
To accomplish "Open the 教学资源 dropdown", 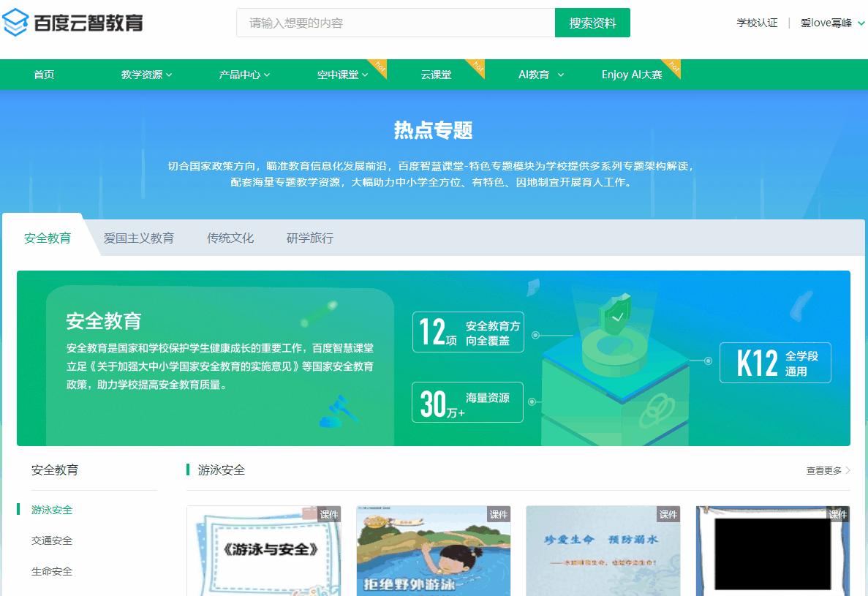I will pos(145,75).
